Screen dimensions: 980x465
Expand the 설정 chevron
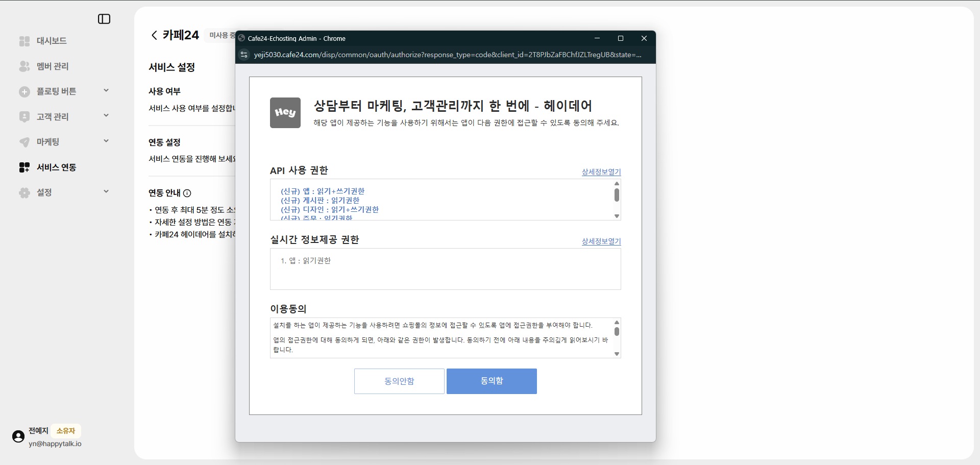coord(106,191)
